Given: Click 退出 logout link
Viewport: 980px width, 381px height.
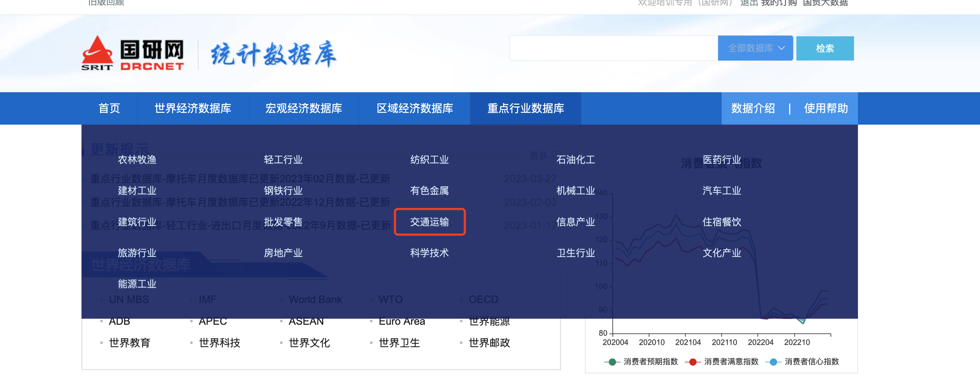Looking at the screenshot, I should pyautogui.click(x=749, y=3).
